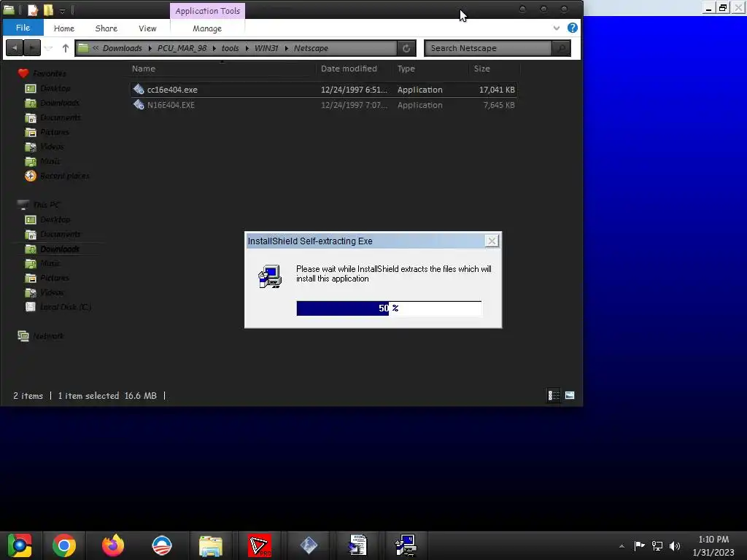This screenshot has width=747, height=560.
Task: Switch to details view layout icon
Action: coord(554,395)
